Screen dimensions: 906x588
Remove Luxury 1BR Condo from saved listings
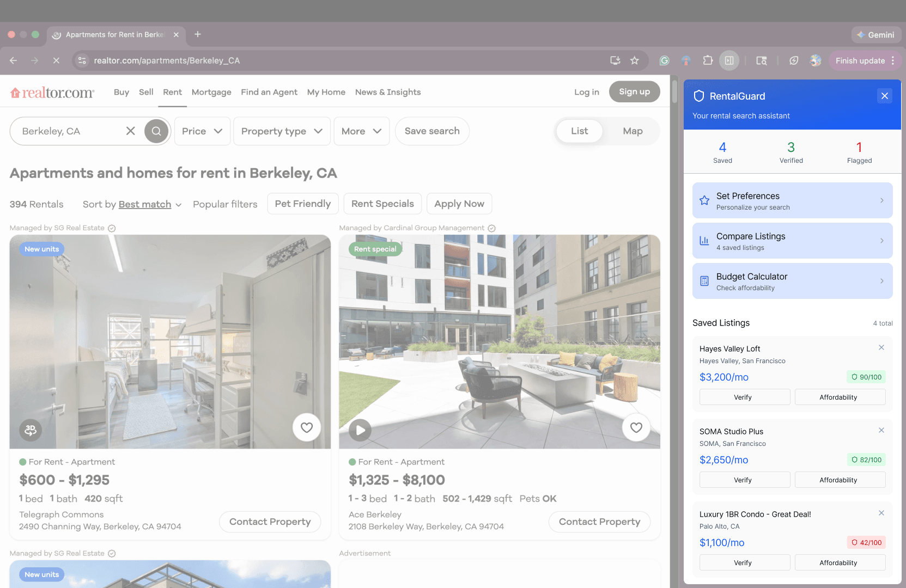pyautogui.click(x=881, y=513)
